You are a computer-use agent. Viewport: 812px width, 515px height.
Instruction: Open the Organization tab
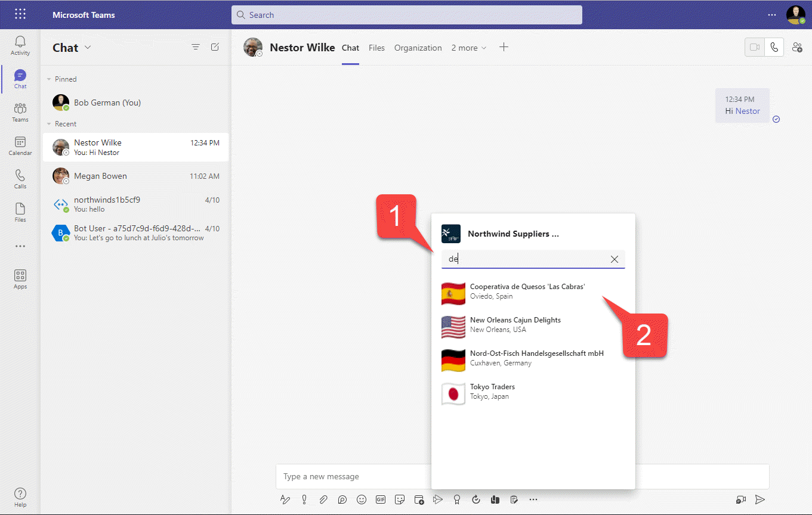click(x=418, y=48)
